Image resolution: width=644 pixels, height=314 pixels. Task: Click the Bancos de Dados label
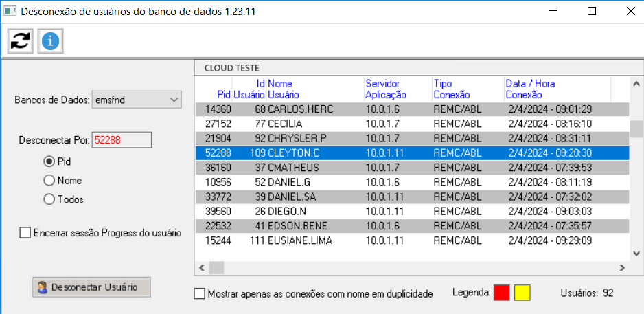pyautogui.click(x=51, y=100)
